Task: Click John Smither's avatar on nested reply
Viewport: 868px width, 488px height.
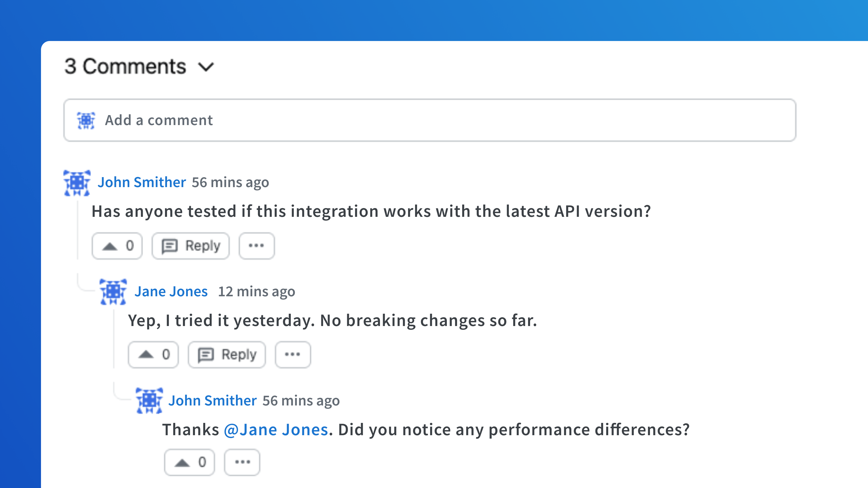Action: pos(149,401)
